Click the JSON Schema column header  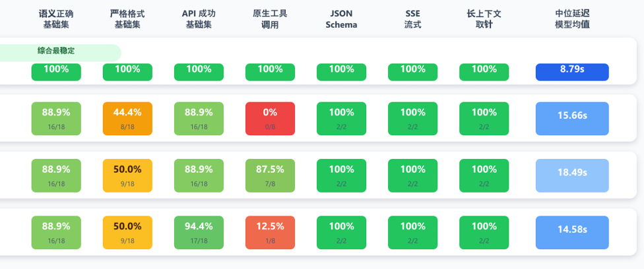coord(341,19)
